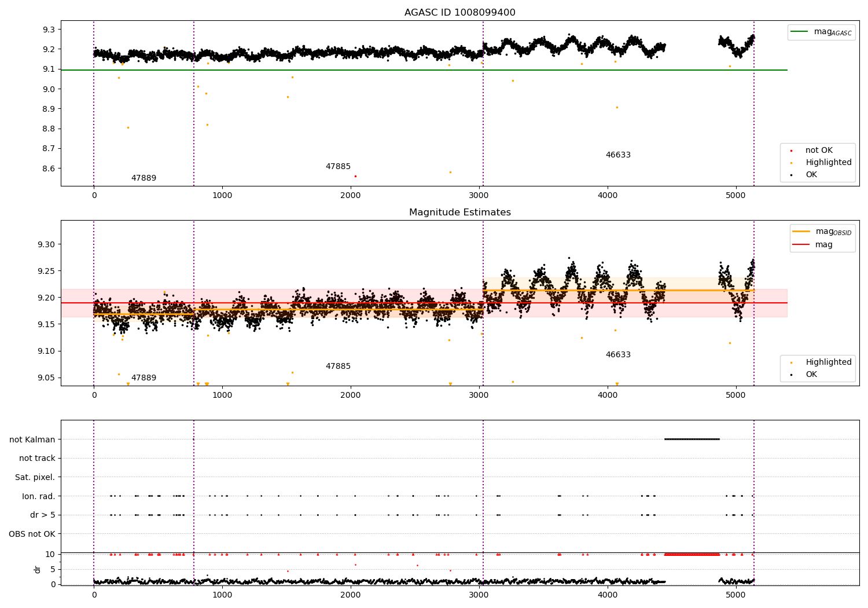Click the dense red dr=10 marker band near 4600
Viewport: 868px width, 608px height.
click(x=692, y=555)
